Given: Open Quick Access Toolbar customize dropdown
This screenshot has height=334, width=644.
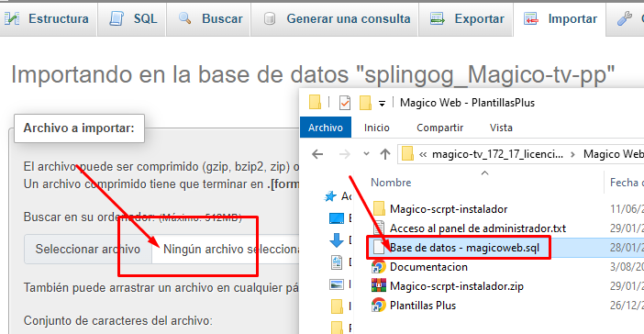Looking at the screenshot, I should click(382, 104).
